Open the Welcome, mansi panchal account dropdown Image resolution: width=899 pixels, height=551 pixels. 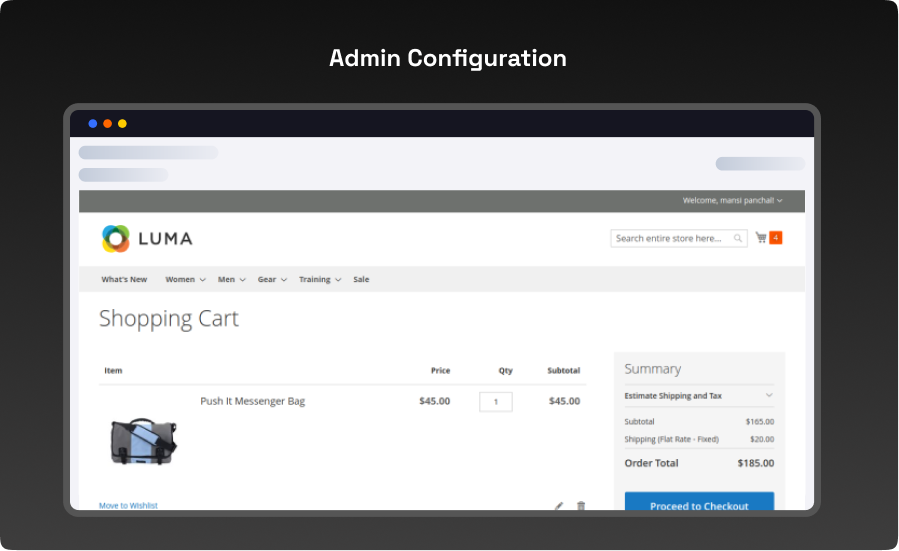(732, 201)
